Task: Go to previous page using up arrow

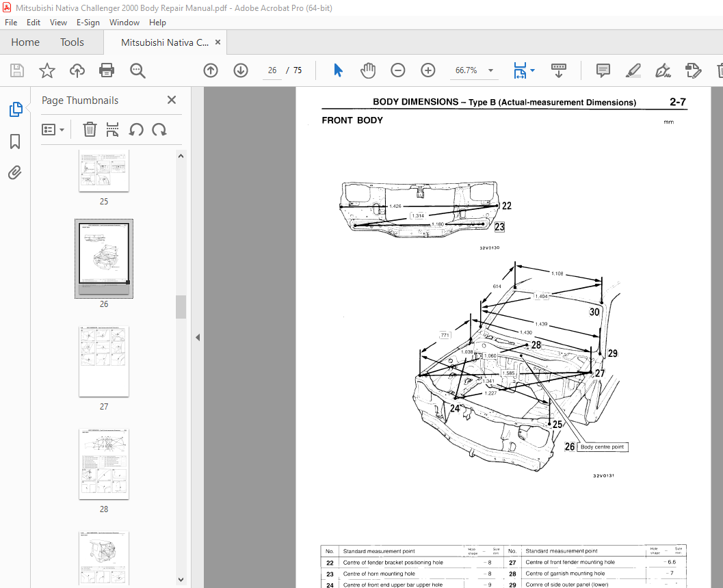Action: click(211, 70)
